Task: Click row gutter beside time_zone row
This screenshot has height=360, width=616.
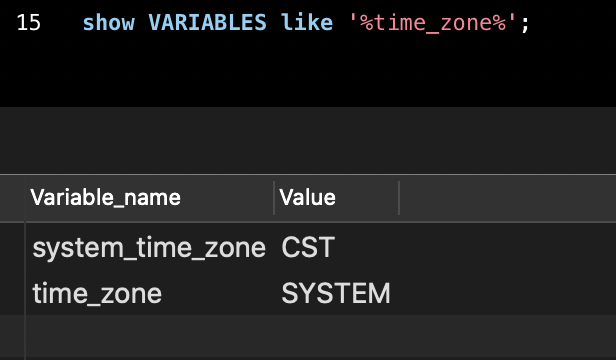Action: coord(13,292)
